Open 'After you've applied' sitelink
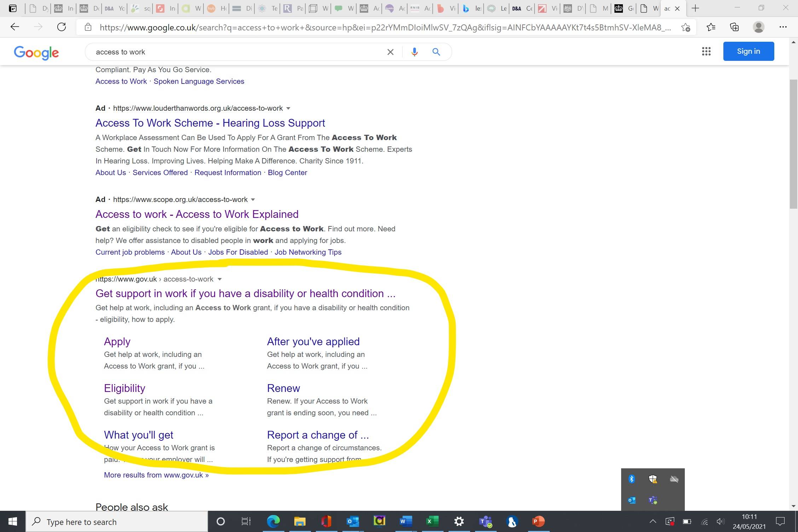The width and height of the screenshot is (798, 532). [x=313, y=342]
